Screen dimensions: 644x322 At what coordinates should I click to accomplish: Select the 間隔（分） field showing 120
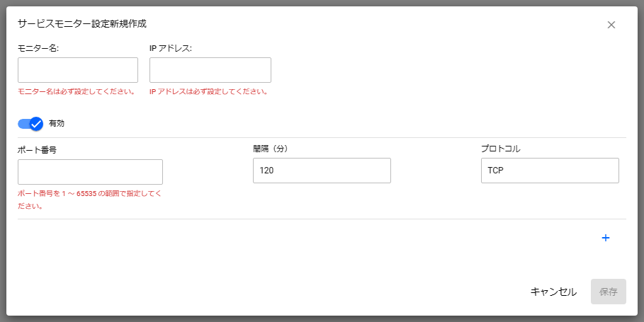point(322,171)
